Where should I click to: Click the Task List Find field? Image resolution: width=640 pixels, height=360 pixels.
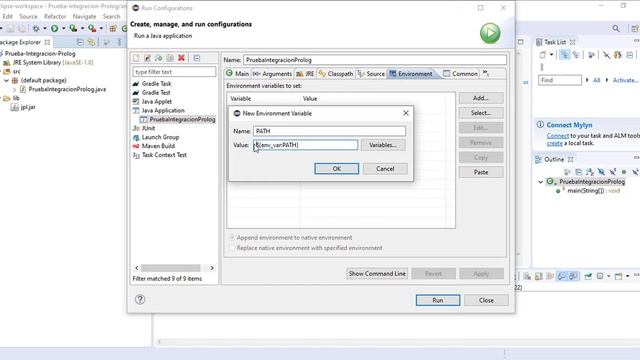coord(560,80)
